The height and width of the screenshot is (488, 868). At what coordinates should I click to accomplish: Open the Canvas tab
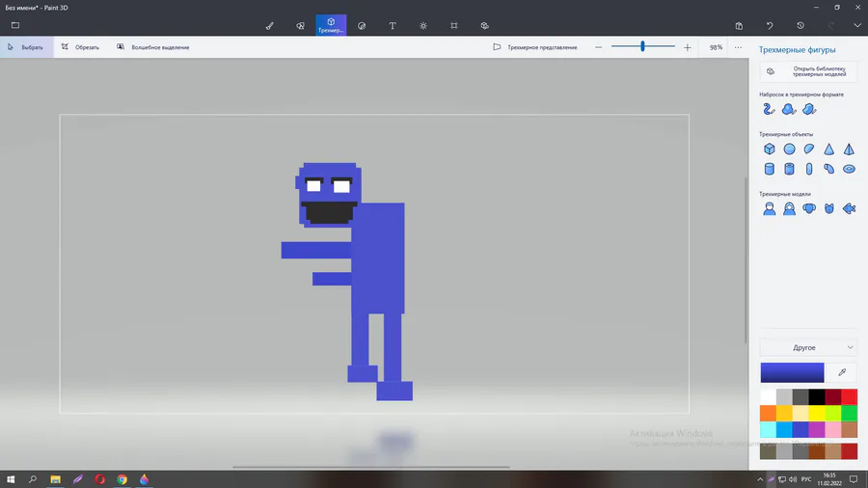tap(454, 25)
